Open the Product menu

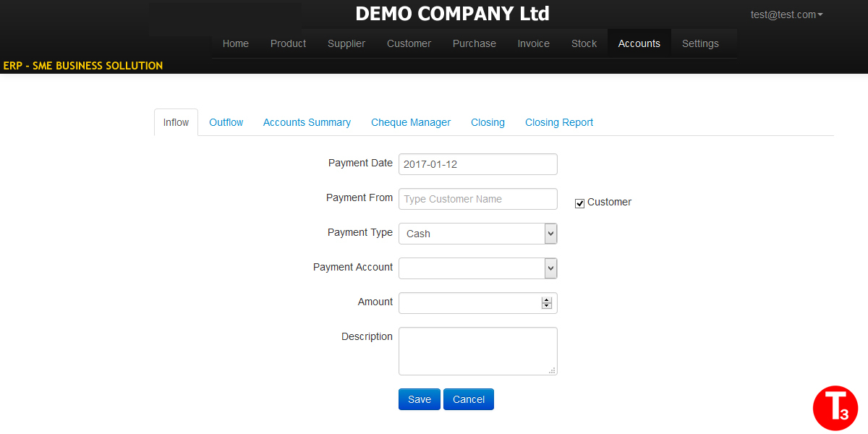click(289, 43)
